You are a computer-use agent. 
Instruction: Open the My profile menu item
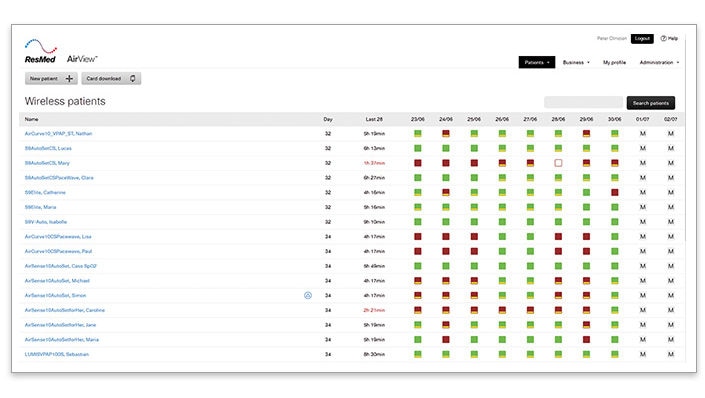614,63
